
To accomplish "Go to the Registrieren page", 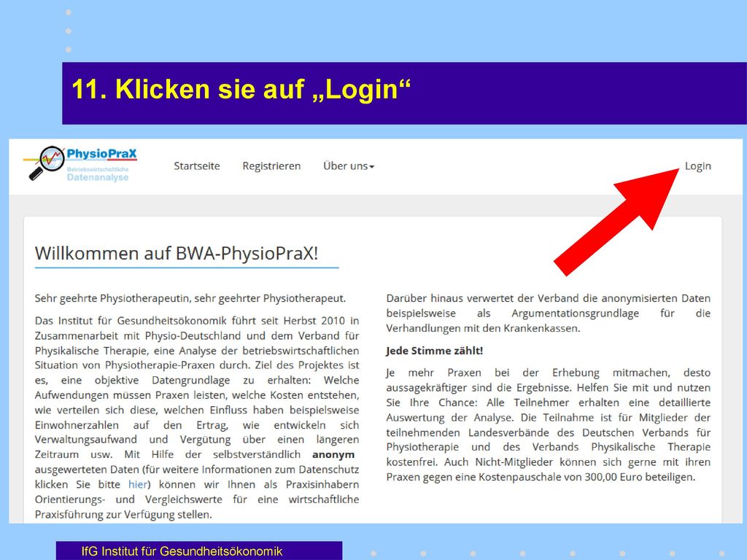I will tap(271, 166).
